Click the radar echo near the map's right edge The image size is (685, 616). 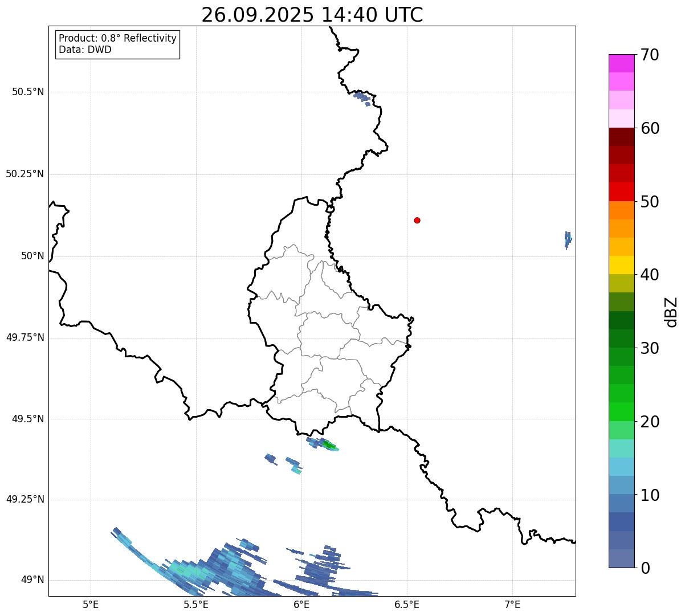pos(568,240)
